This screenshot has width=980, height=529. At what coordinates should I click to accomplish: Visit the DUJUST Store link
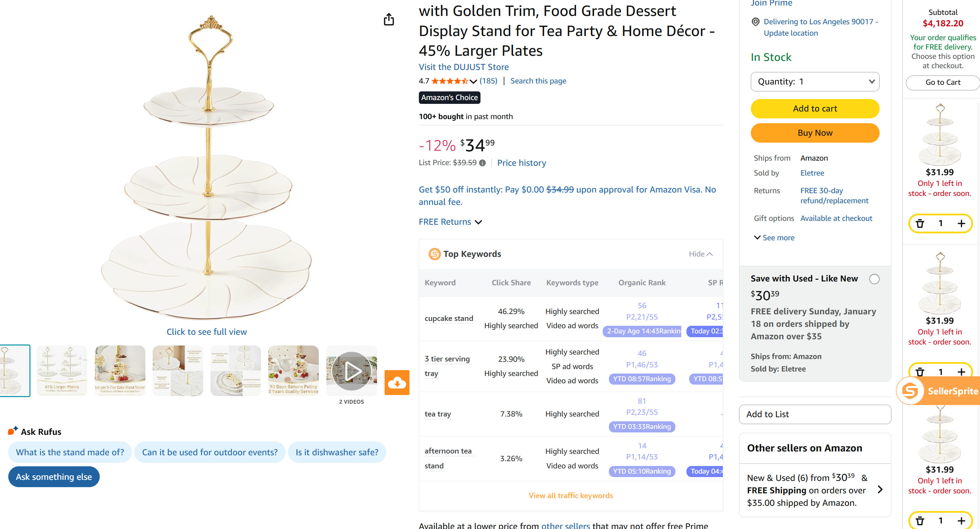[x=463, y=66]
